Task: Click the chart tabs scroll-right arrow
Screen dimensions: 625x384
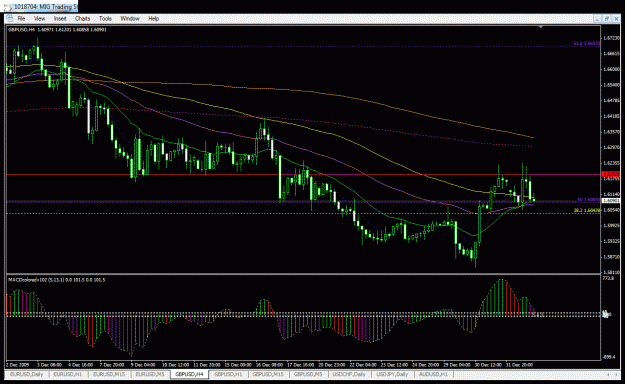Action: (x=617, y=375)
